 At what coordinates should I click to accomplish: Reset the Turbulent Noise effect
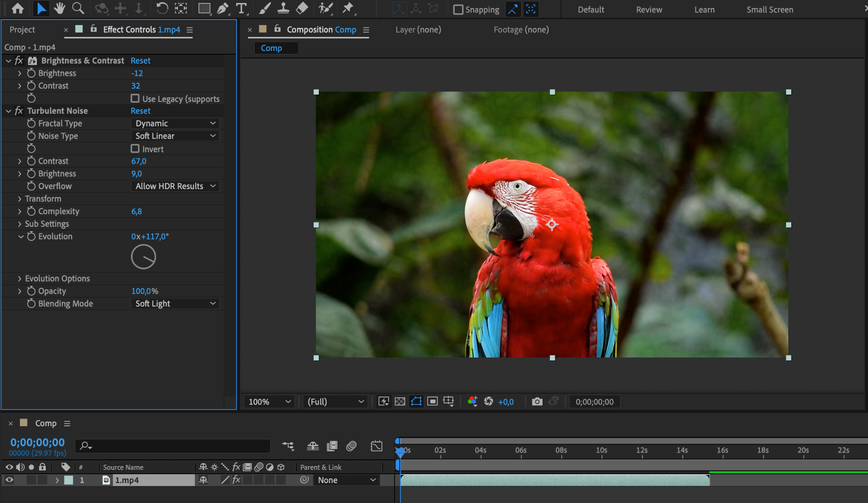140,111
